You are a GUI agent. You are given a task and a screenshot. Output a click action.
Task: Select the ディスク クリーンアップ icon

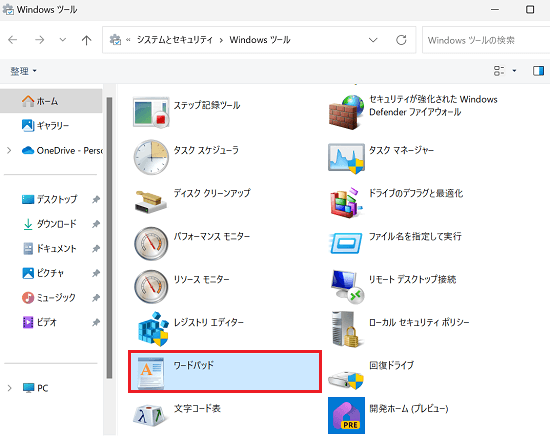point(151,202)
